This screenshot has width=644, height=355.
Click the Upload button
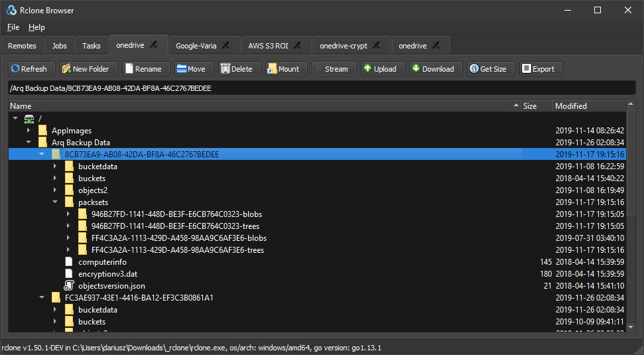pos(383,69)
